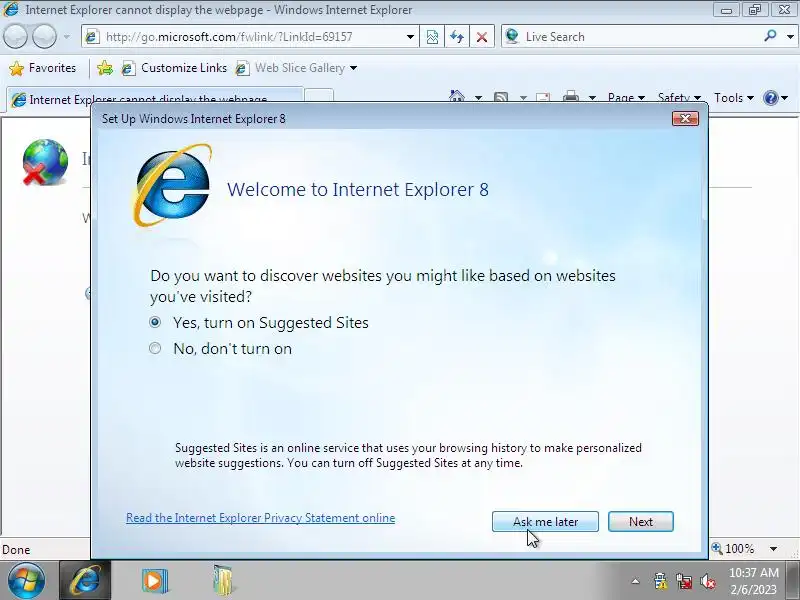Click the Read Mail envelope icon
Viewport: 800px width, 600px height.
(x=543, y=97)
